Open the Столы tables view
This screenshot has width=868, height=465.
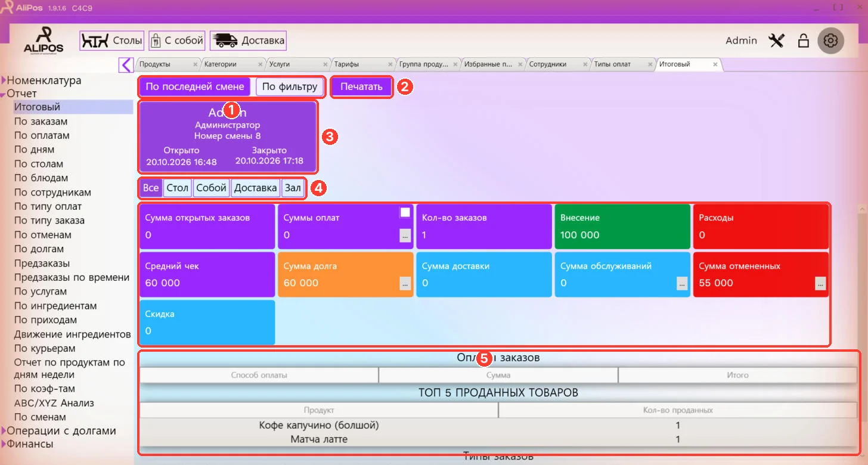pyautogui.click(x=112, y=41)
